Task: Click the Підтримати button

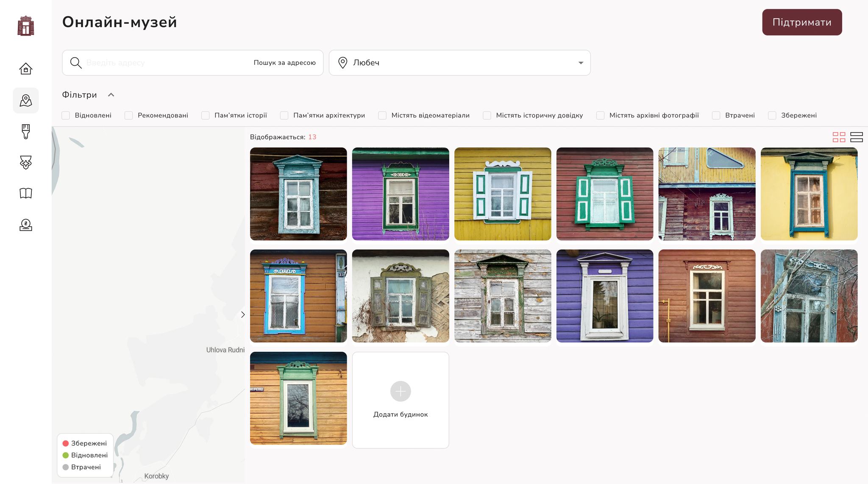Action: click(x=802, y=22)
